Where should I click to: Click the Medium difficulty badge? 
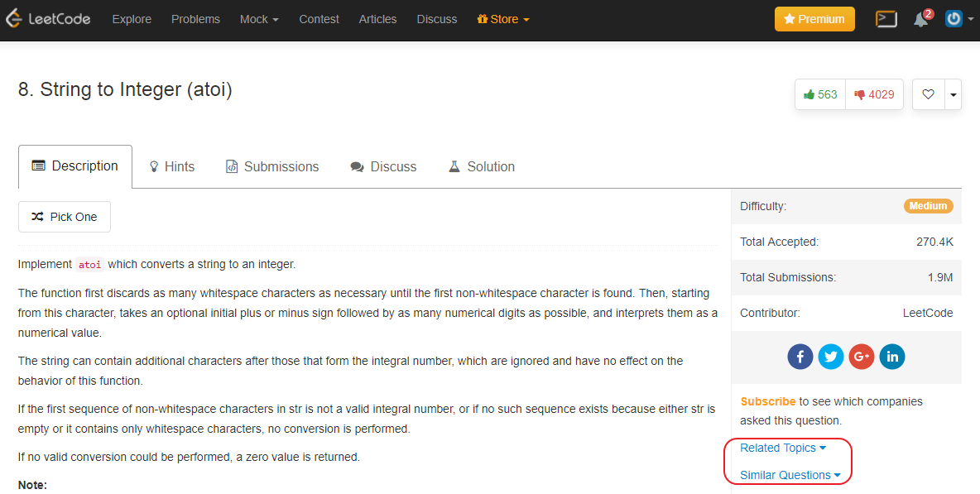pyautogui.click(x=928, y=206)
